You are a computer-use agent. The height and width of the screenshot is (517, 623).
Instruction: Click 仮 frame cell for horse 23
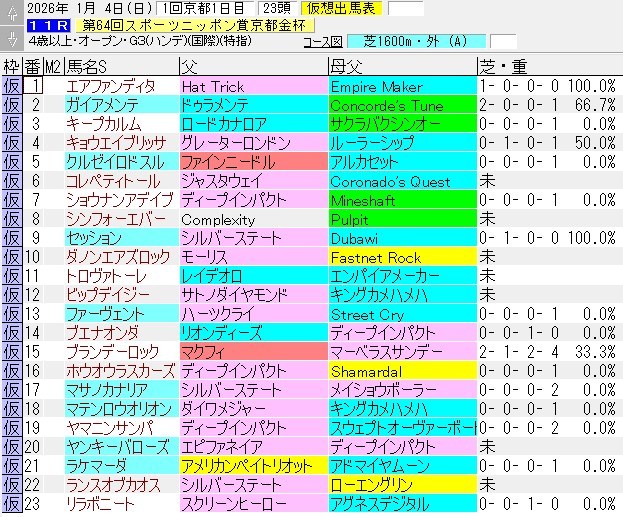pyautogui.click(x=12, y=504)
